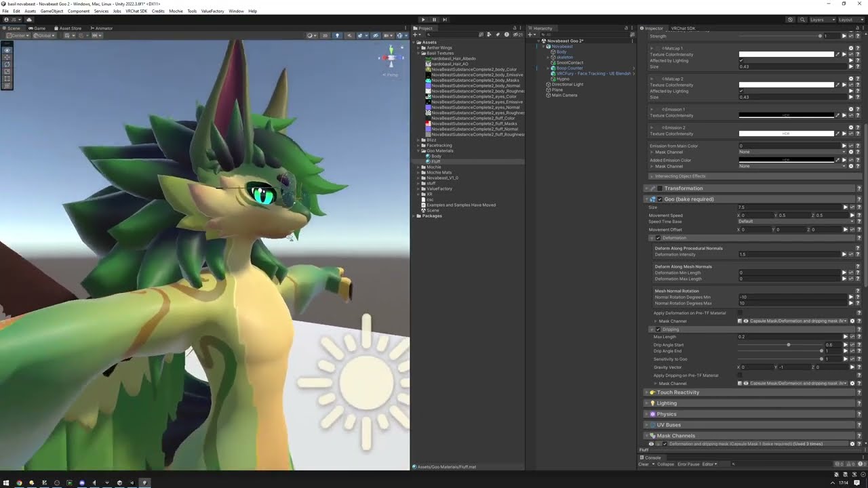Click the Pause button in the toolbar

[434, 20]
